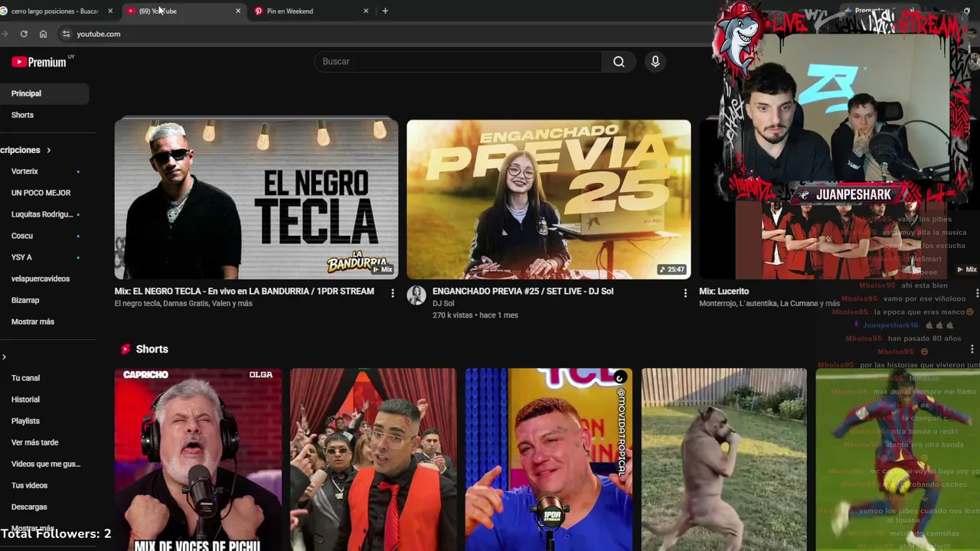
Task: Switch to the Pin en Weekend tab
Action: point(312,11)
